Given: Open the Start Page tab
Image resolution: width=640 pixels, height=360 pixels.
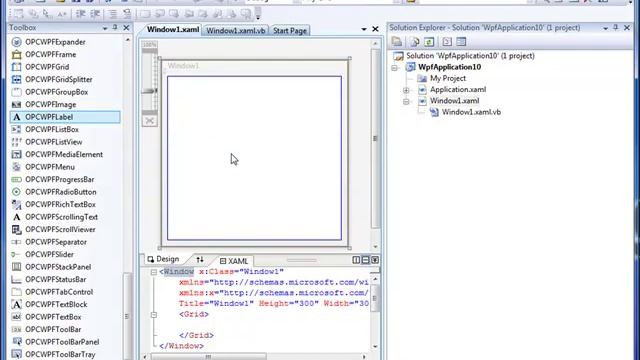Looking at the screenshot, I should (289, 31).
